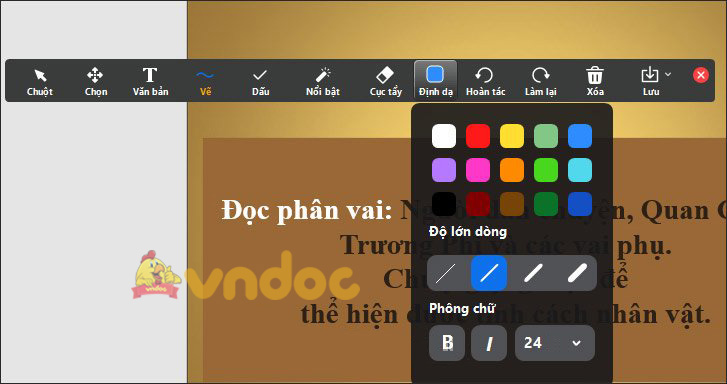Pick the red color swatch
727x384 pixels.
click(x=478, y=136)
